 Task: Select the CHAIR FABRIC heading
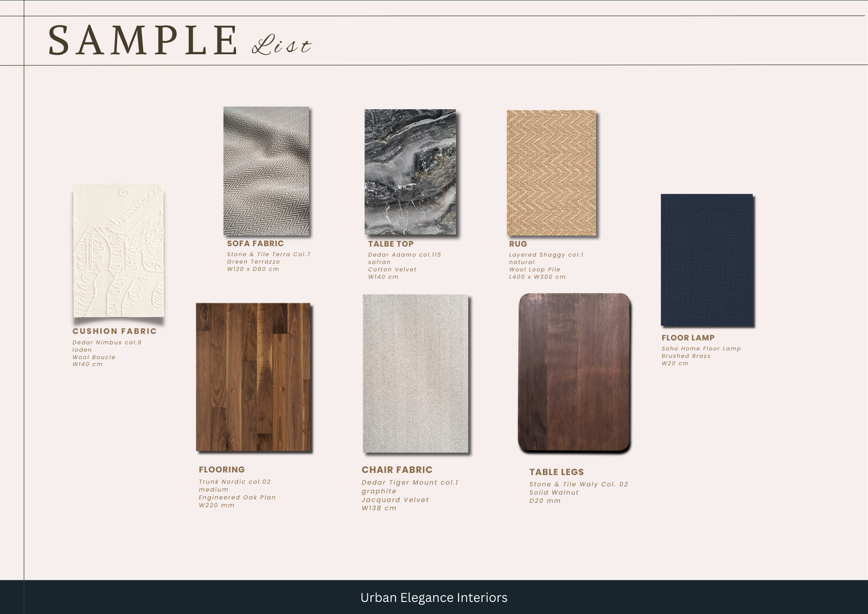397,470
